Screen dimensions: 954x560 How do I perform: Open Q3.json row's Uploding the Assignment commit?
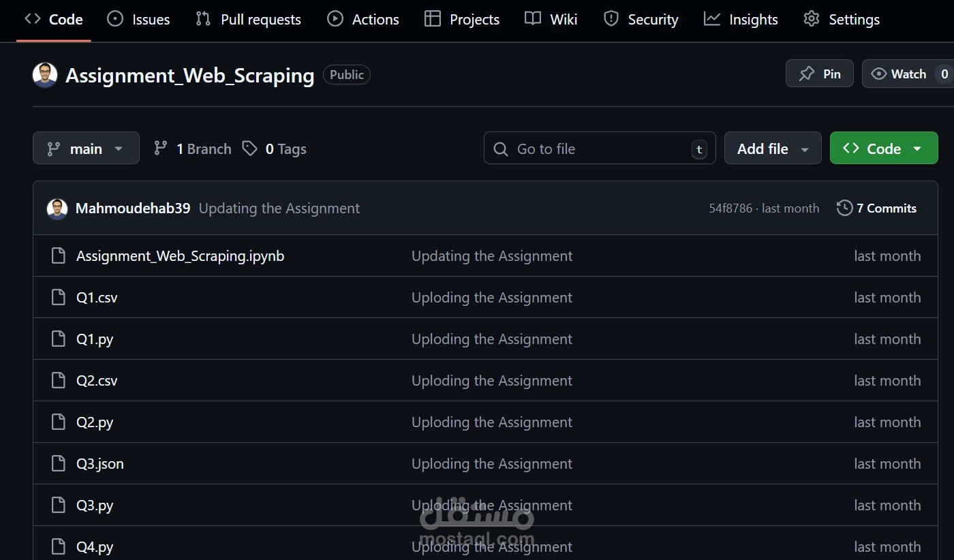[492, 464]
